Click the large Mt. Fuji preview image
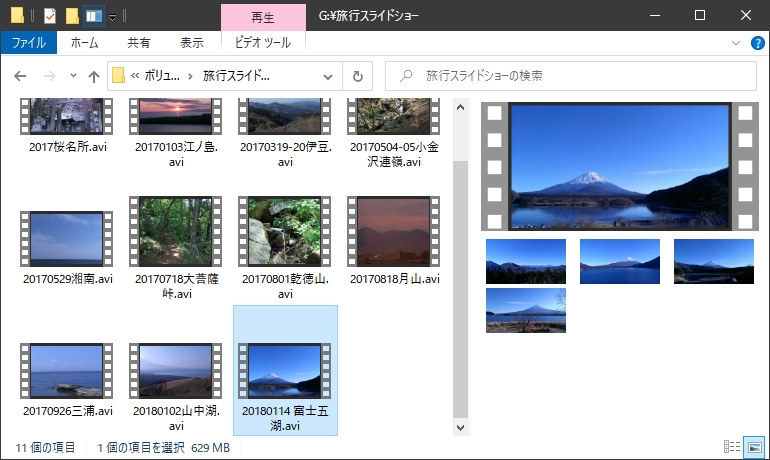Image resolution: width=770 pixels, height=460 pixels. pos(620,166)
